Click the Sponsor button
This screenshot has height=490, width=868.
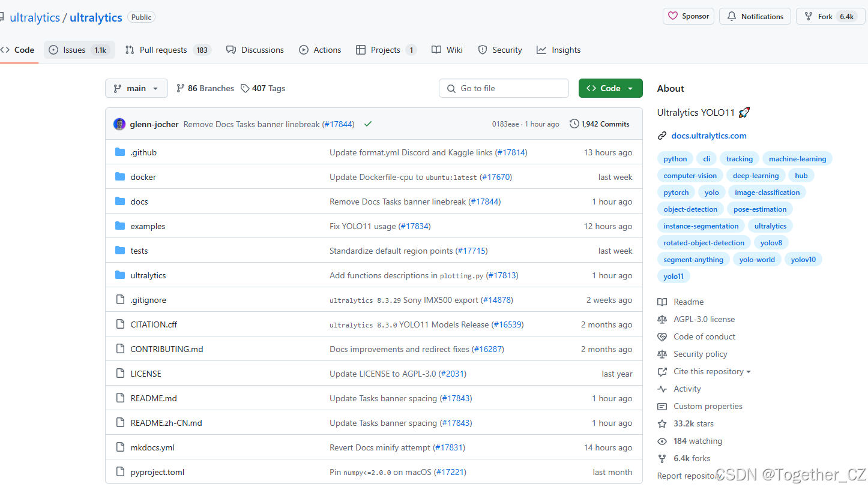tap(689, 16)
